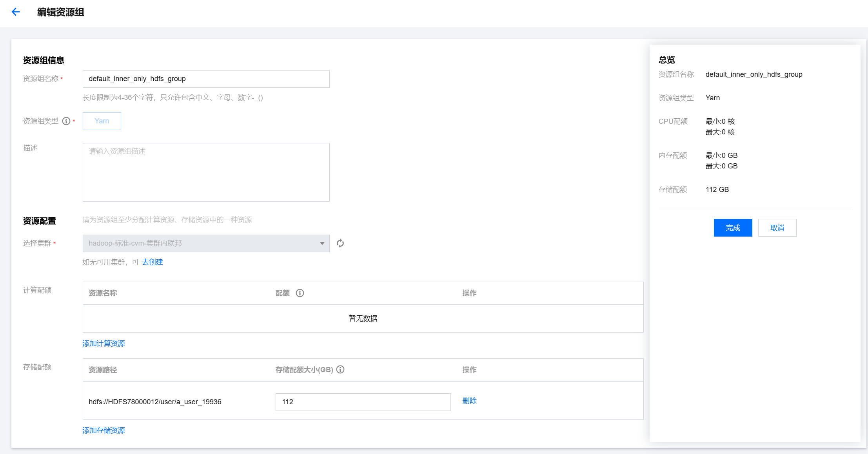Click the 完成 button
The image size is (868, 454).
(x=732, y=228)
